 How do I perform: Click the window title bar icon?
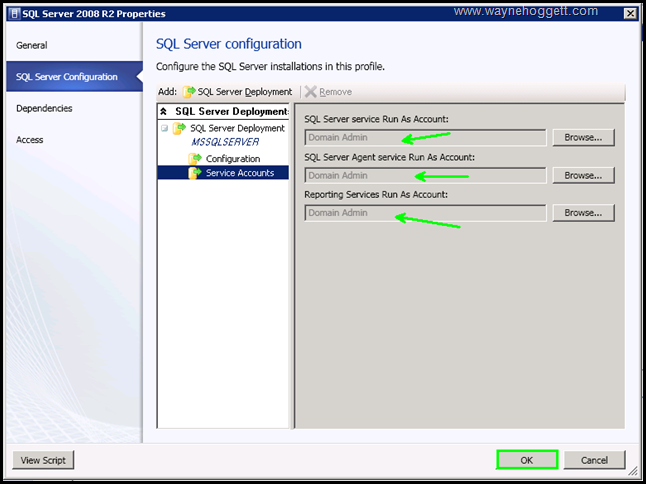pyautogui.click(x=14, y=14)
